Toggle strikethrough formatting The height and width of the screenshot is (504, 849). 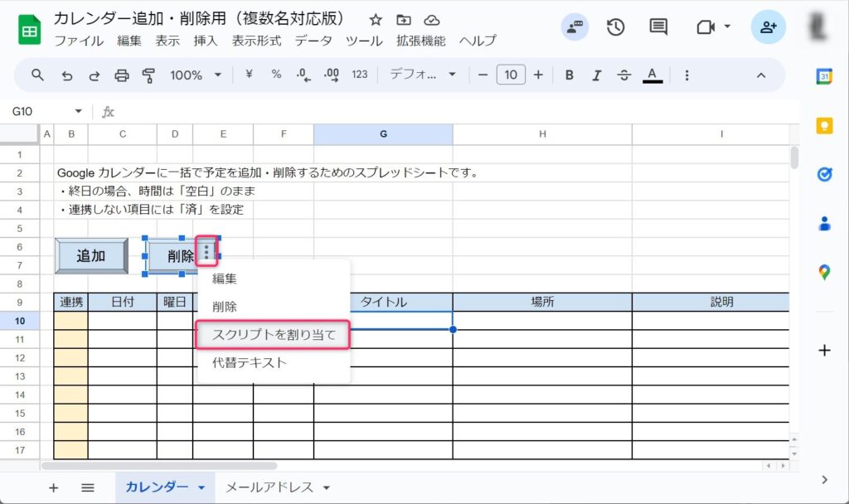pos(624,75)
